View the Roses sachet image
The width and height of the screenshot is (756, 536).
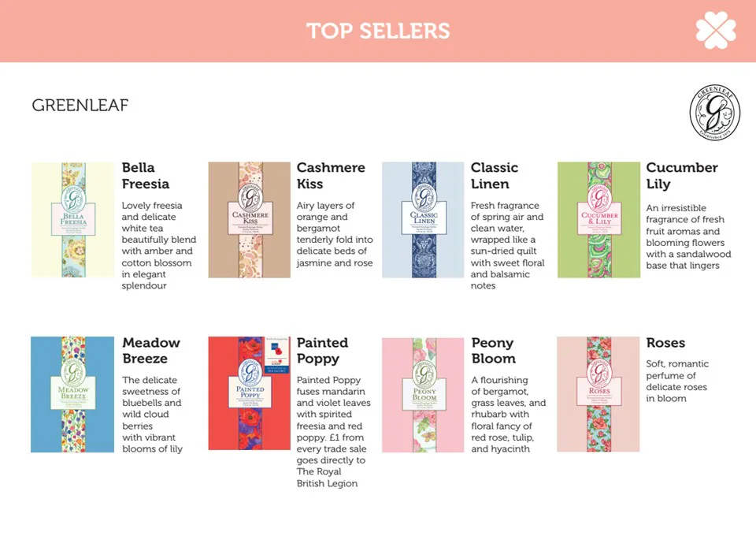click(x=598, y=394)
